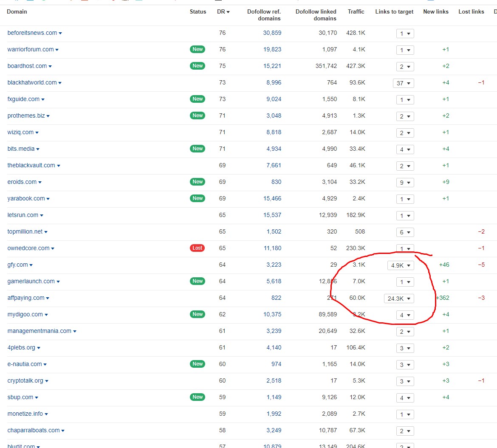
Task: Click the 19,823 ref domains for warriorforum.com
Action: tap(272, 49)
